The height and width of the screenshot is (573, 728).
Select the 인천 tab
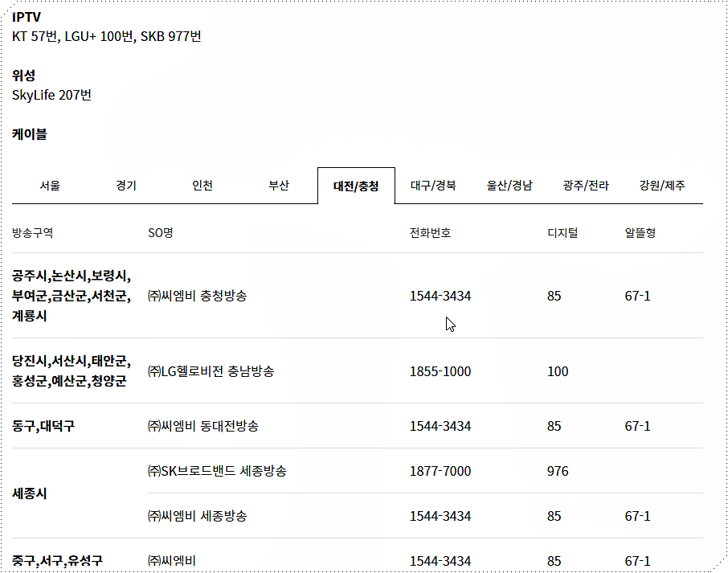tap(202, 185)
